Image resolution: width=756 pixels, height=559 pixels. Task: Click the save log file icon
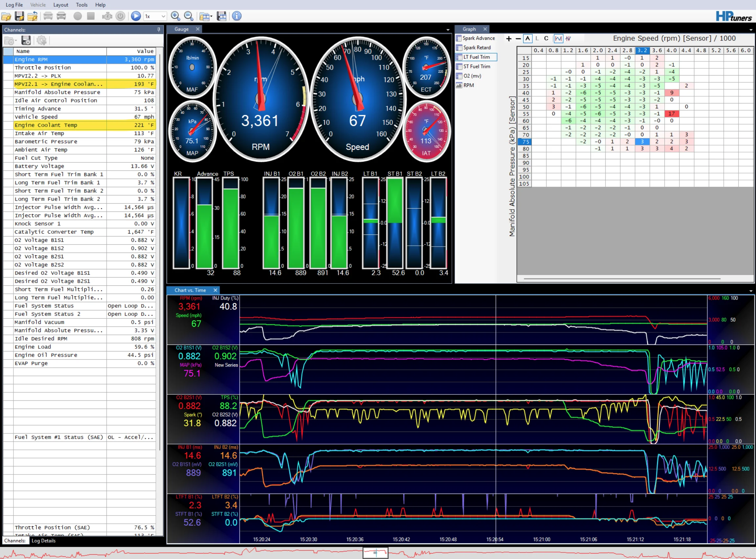click(x=19, y=16)
